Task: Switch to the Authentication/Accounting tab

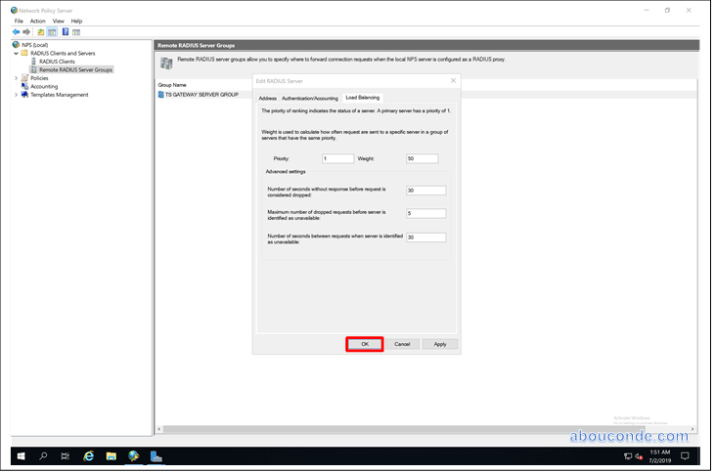Action: (310, 98)
